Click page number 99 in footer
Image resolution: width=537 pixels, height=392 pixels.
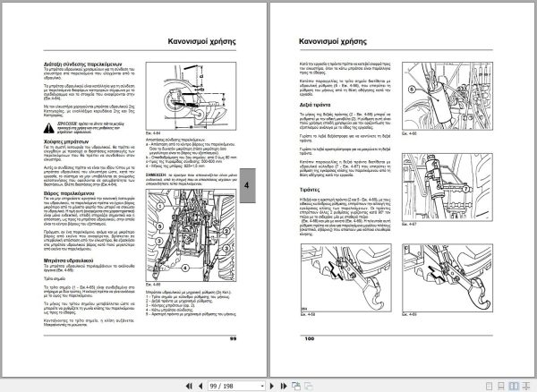233,339
